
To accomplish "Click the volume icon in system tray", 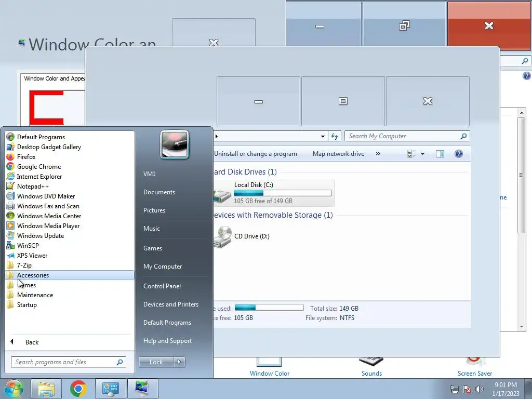I will coord(480,389).
